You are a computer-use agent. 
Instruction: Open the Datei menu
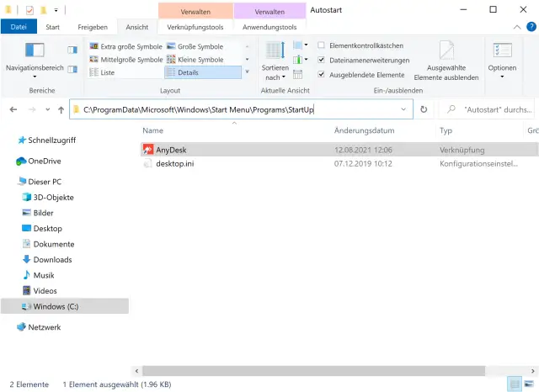click(19, 27)
